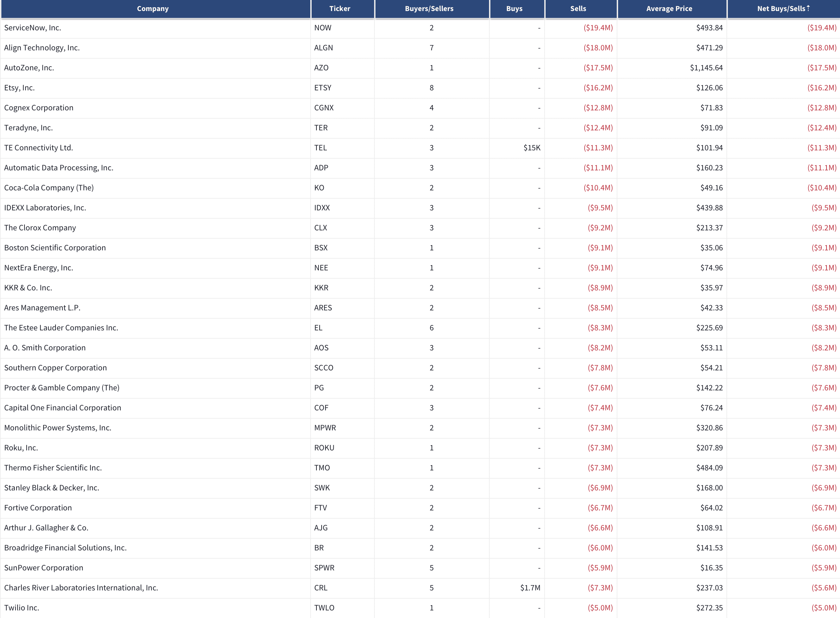The width and height of the screenshot is (840, 618).
Task: Click the ($8.9M) net value for KKR
Action: click(x=824, y=288)
